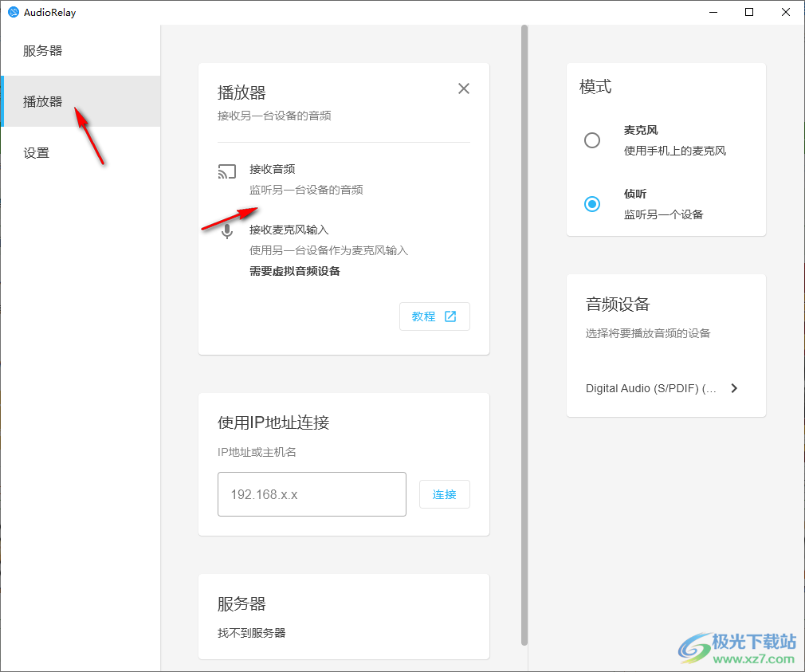Click the microphone icon beside 接收麦克风输入

(227, 231)
